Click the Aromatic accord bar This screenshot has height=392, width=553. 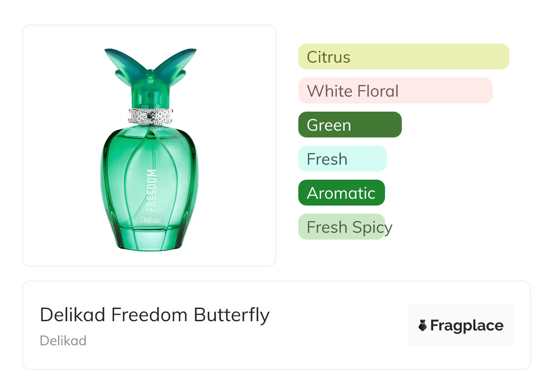click(341, 193)
